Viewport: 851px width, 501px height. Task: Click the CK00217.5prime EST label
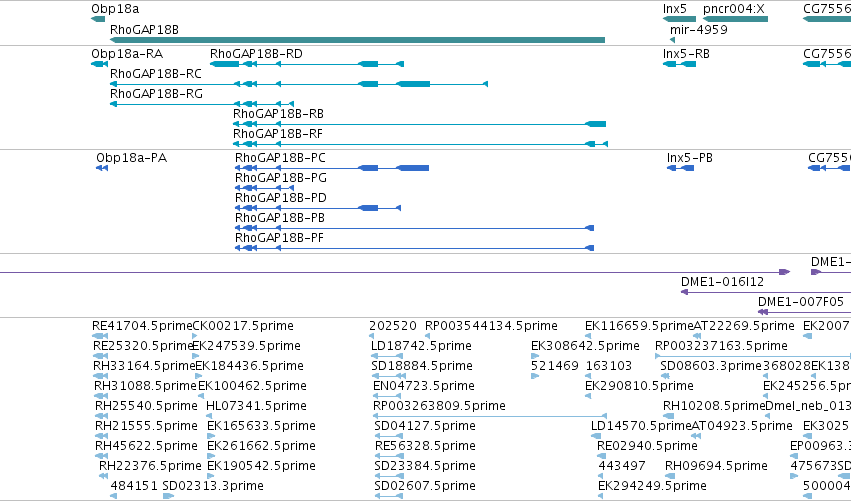click(243, 326)
